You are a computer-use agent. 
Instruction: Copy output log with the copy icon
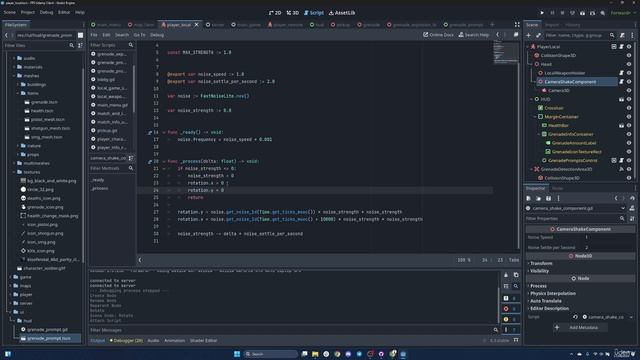[516, 275]
